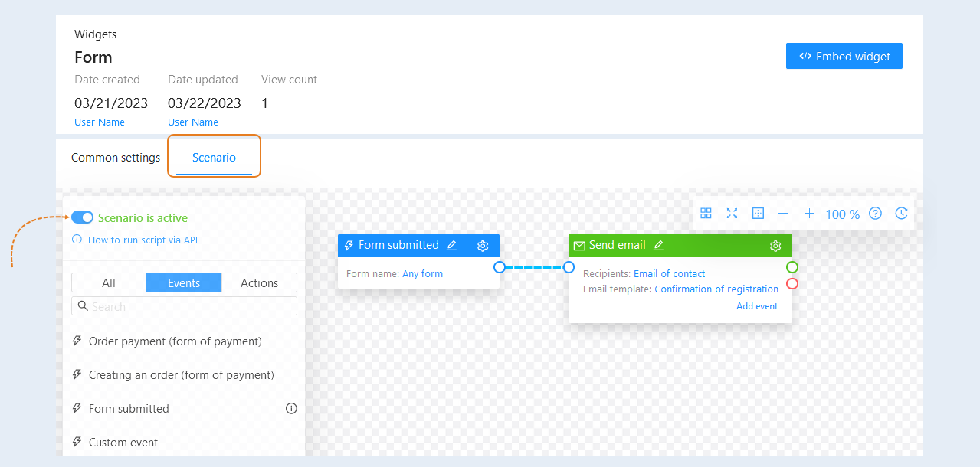Zoom out with the minus icon

pyautogui.click(x=783, y=214)
